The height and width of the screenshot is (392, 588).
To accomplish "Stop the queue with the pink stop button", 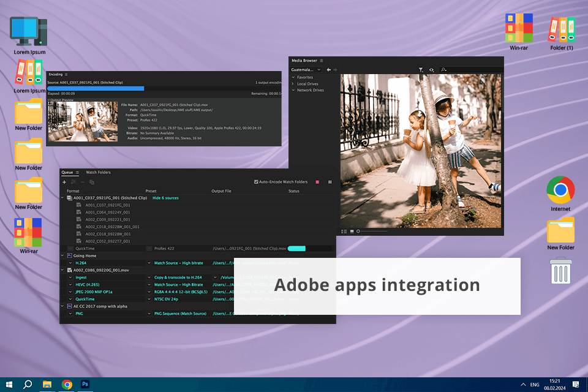I will (x=317, y=182).
